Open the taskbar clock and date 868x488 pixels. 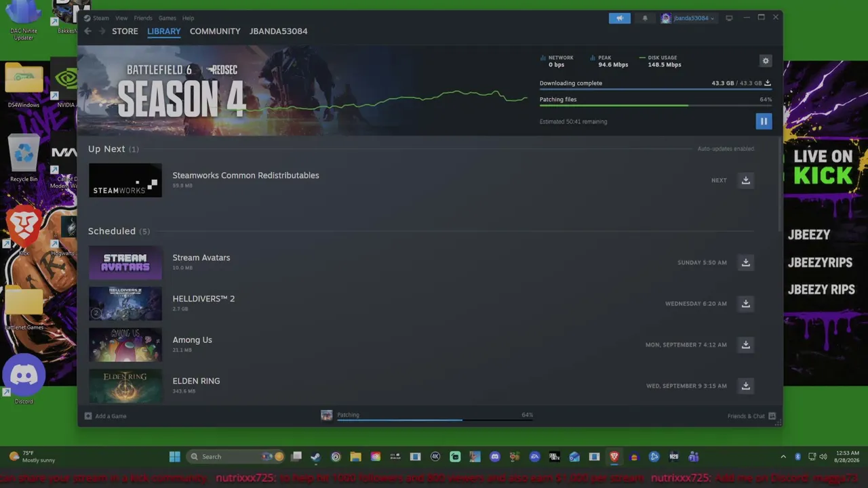point(848,457)
